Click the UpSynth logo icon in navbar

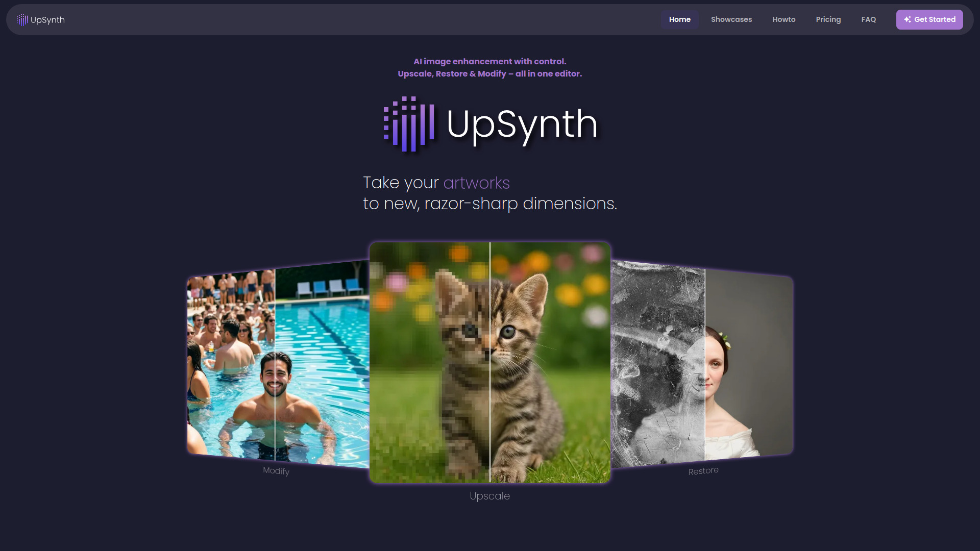22,20
